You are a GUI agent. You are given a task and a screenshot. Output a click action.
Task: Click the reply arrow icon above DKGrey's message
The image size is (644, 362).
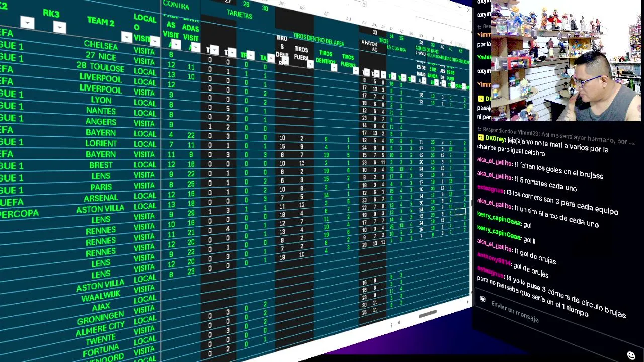479,129
